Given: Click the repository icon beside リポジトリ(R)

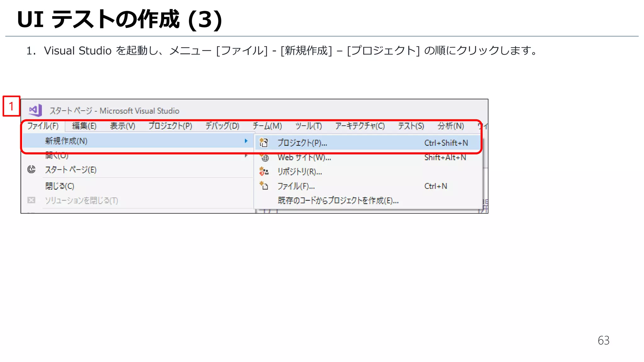Looking at the screenshot, I should [264, 172].
